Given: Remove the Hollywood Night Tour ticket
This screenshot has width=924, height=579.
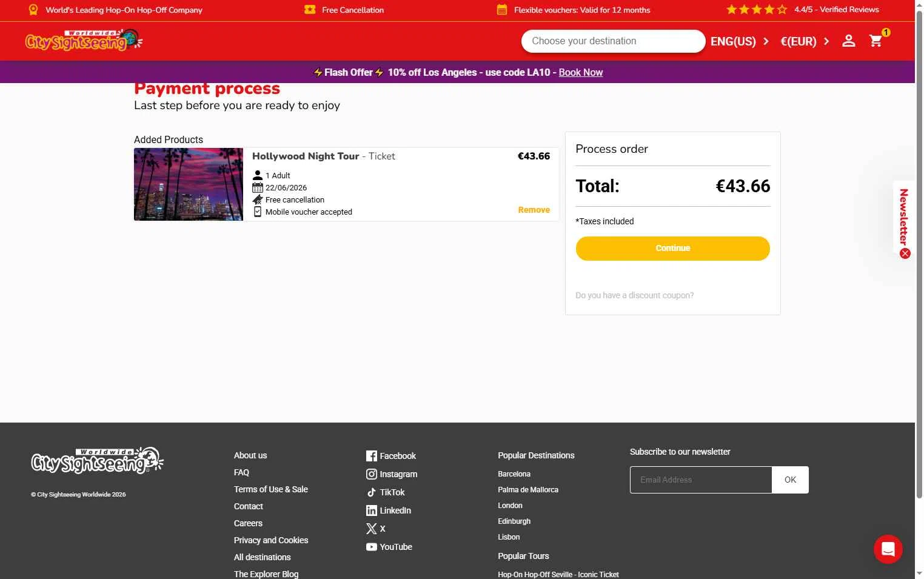Looking at the screenshot, I should point(534,210).
